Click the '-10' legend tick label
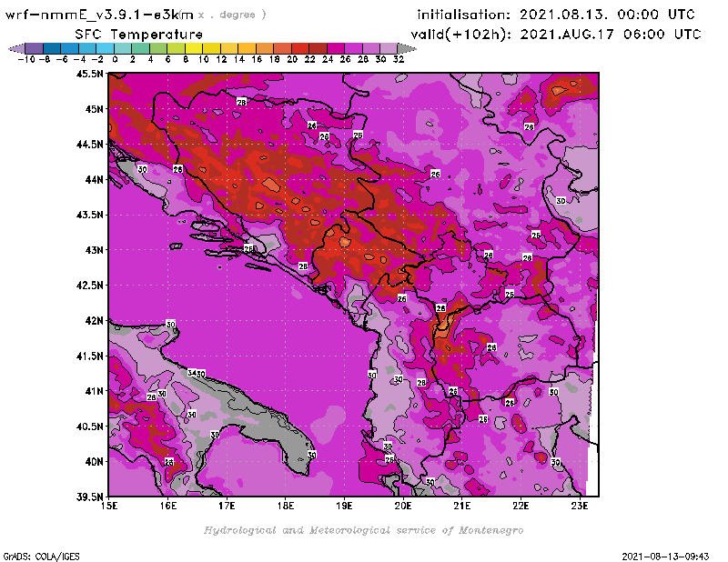Viewport: 728px width, 562px height. [x=26, y=59]
